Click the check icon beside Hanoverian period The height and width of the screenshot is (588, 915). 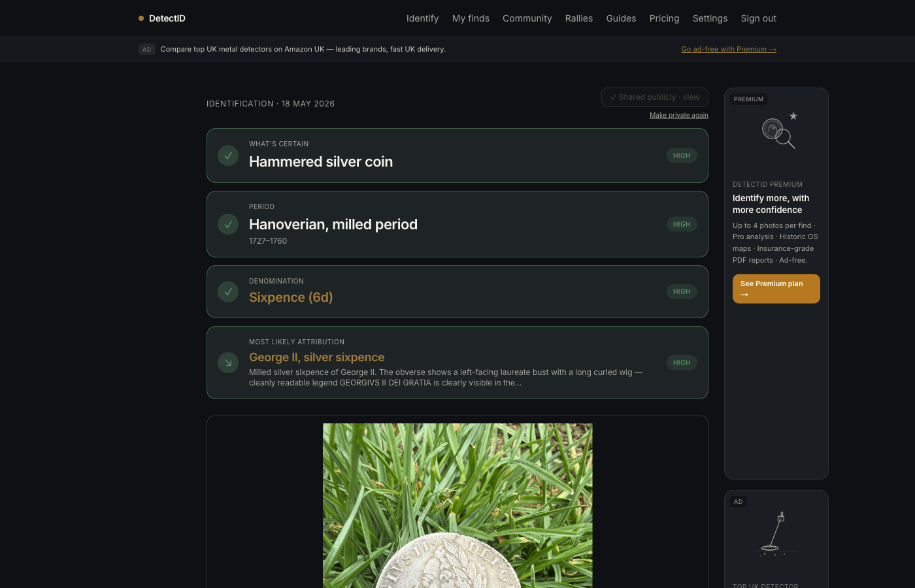click(228, 224)
